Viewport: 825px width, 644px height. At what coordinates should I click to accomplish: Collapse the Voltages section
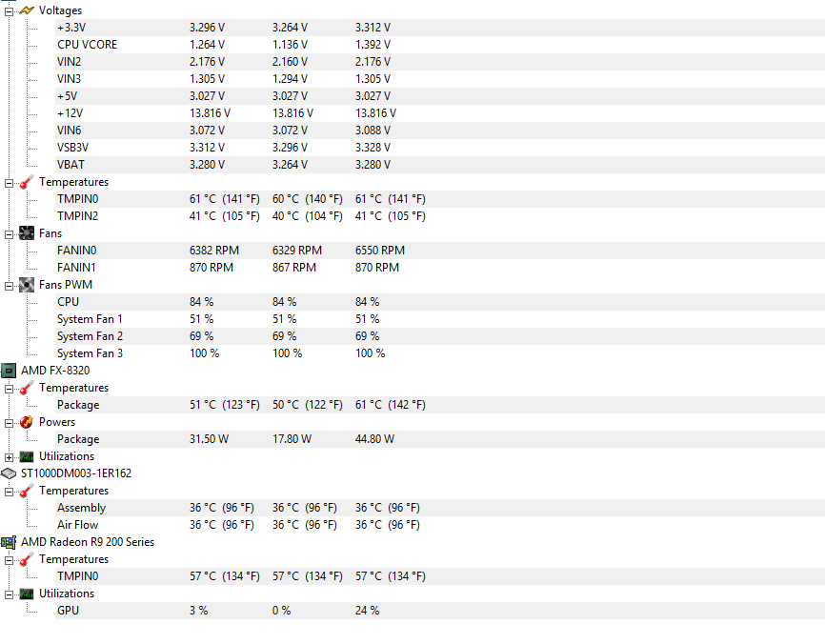pos(8,10)
